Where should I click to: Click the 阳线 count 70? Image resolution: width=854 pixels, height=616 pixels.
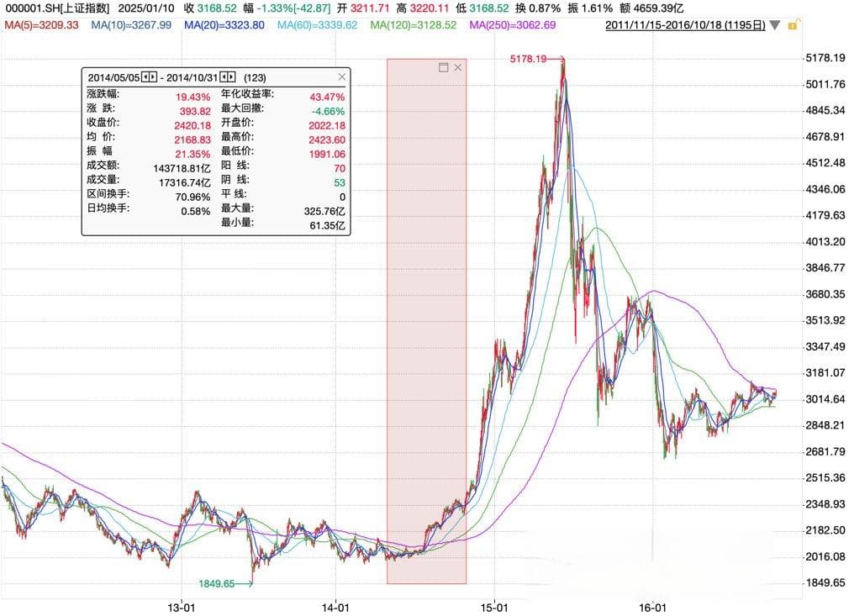click(x=340, y=168)
